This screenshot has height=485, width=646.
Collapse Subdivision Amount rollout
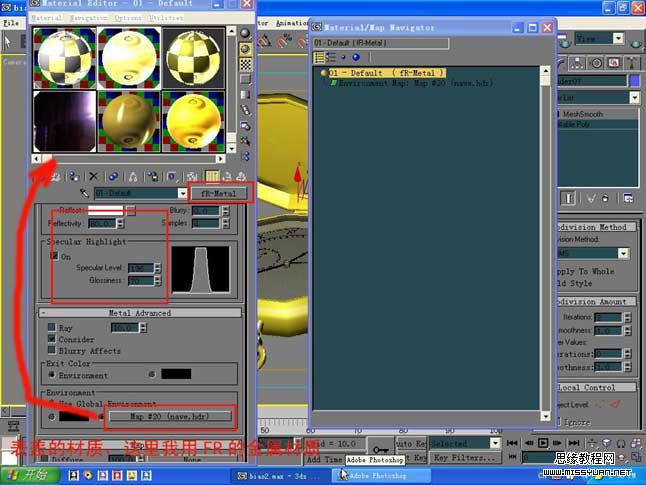pyautogui.click(x=596, y=301)
